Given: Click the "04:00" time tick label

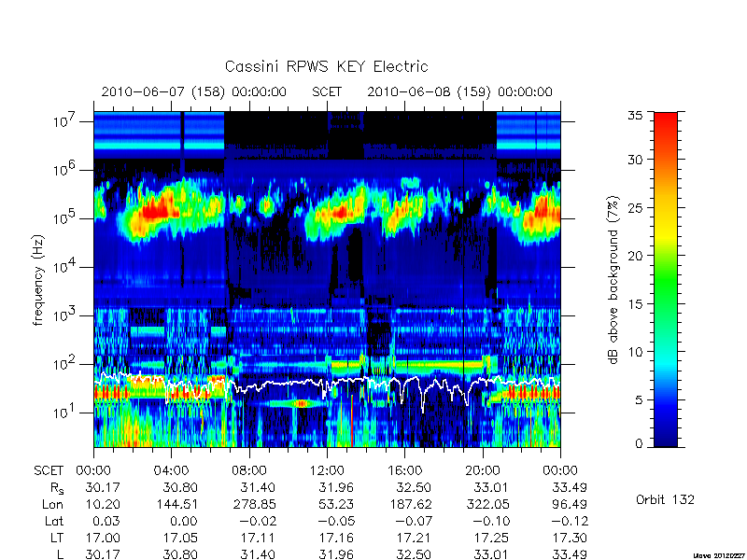Looking at the screenshot, I should [x=172, y=470].
